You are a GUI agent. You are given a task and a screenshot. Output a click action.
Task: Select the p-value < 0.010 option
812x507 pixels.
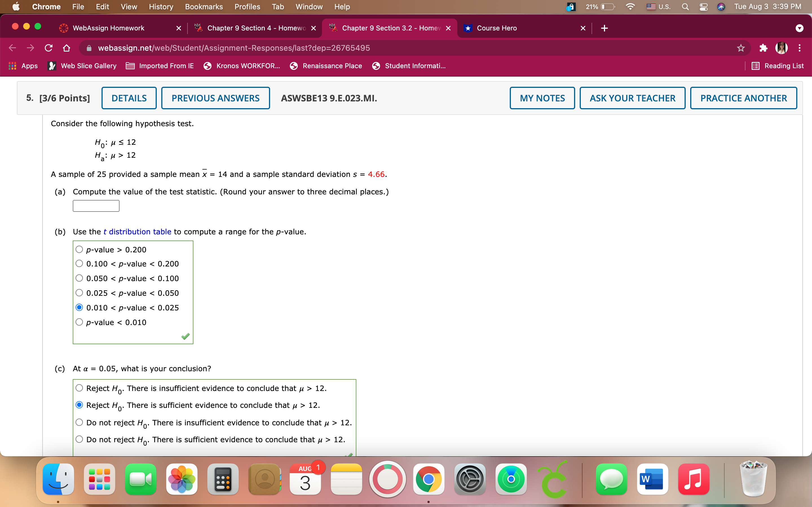(x=79, y=322)
